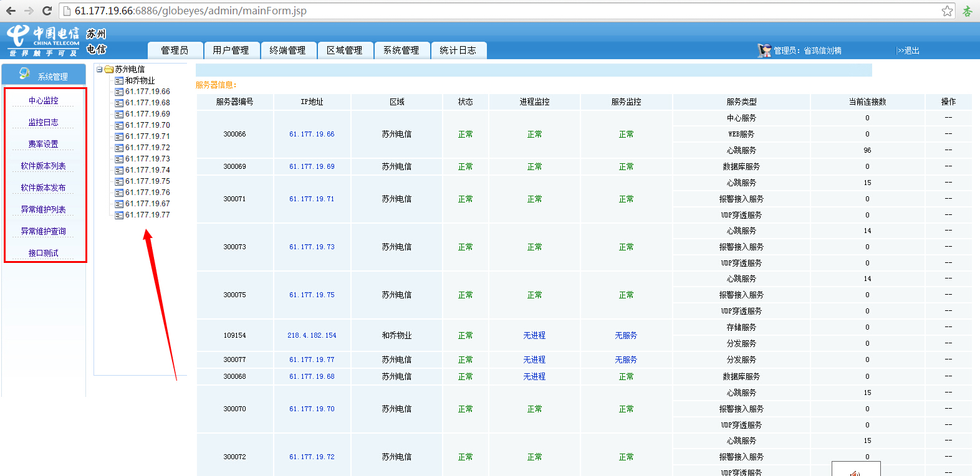Image resolution: width=980 pixels, height=476 pixels.
Task: Click the browser forward arrow
Action: click(x=29, y=11)
